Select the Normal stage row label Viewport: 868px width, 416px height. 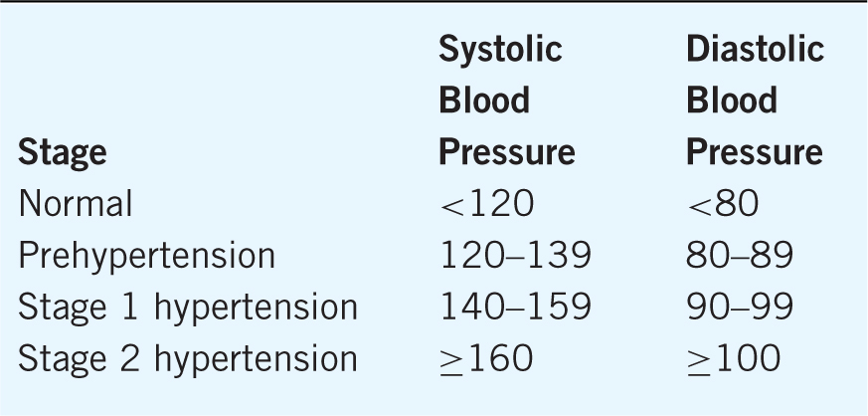click(76, 204)
